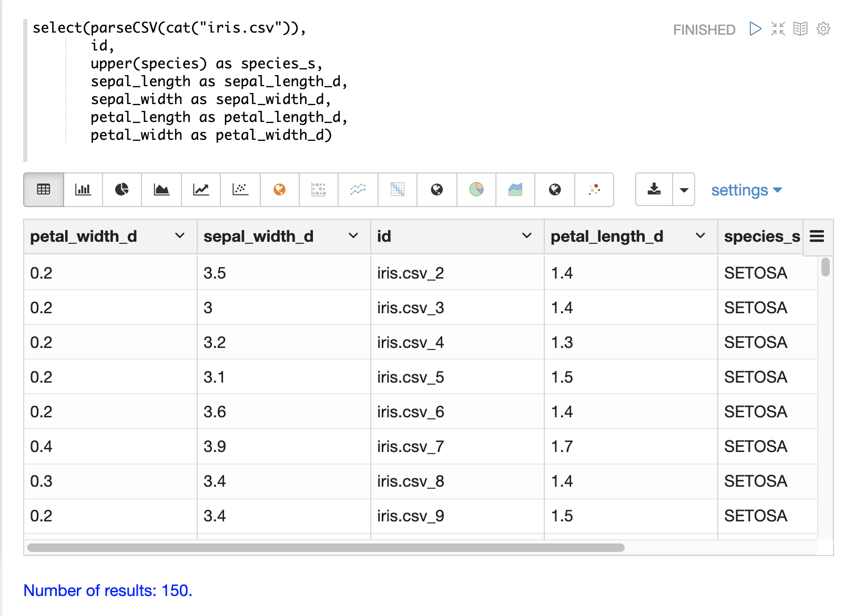Select the table view button
This screenshot has height=616, width=854.
tap(44, 190)
